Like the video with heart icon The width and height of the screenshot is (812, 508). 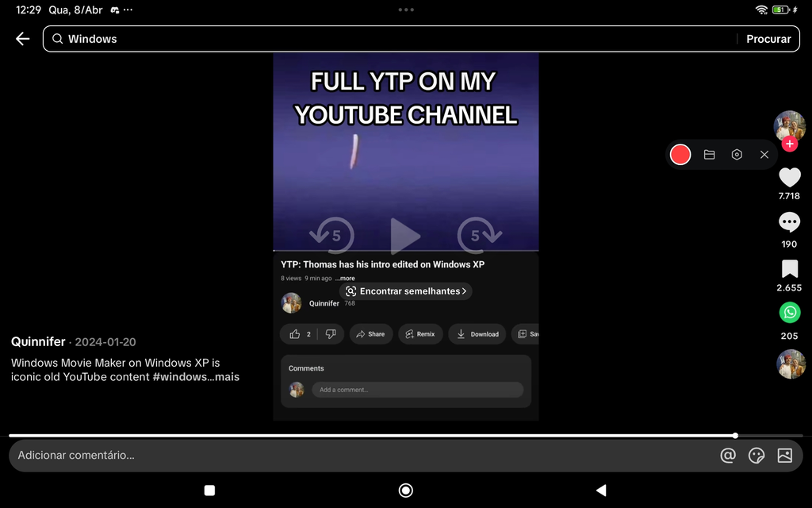tap(789, 178)
